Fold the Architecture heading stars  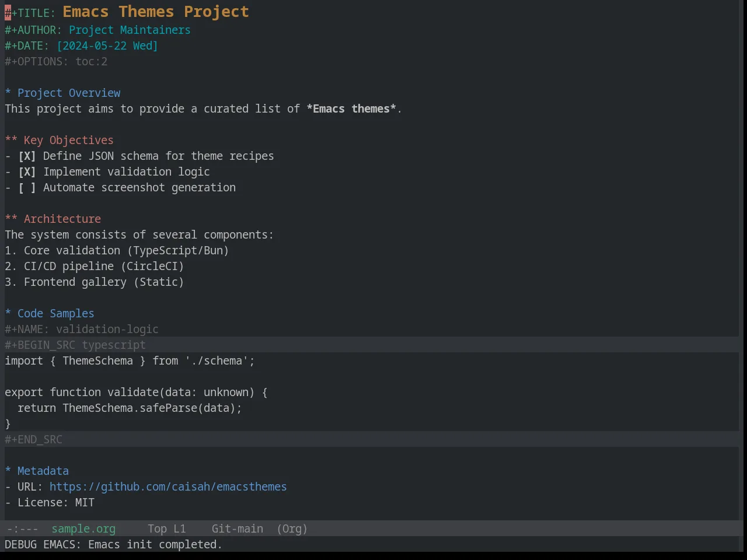click(x=11, y=219)
